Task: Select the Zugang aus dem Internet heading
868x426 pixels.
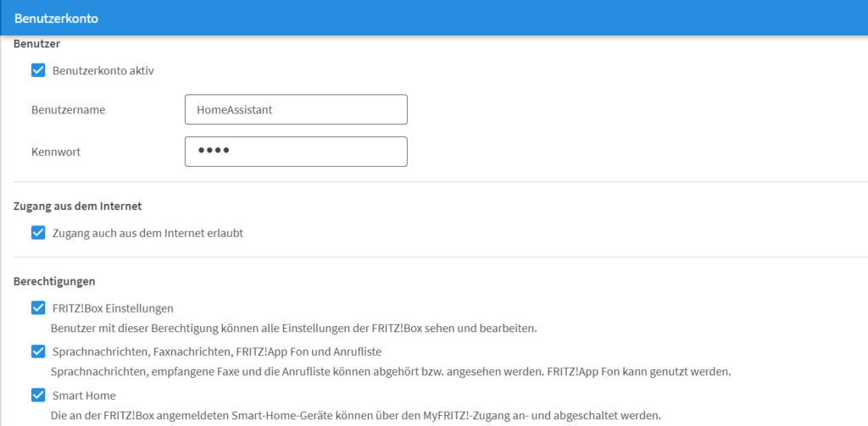Action: click(77, 205)
